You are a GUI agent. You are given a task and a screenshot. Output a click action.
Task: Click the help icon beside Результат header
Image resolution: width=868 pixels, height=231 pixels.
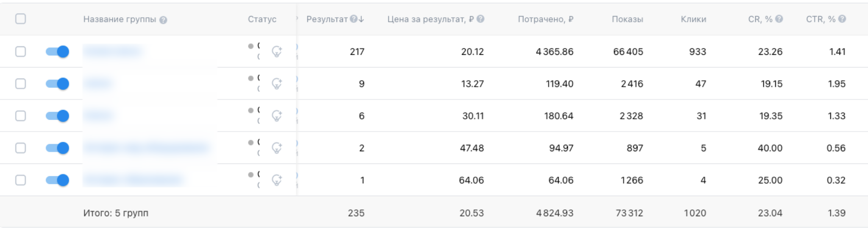[353, 19]
